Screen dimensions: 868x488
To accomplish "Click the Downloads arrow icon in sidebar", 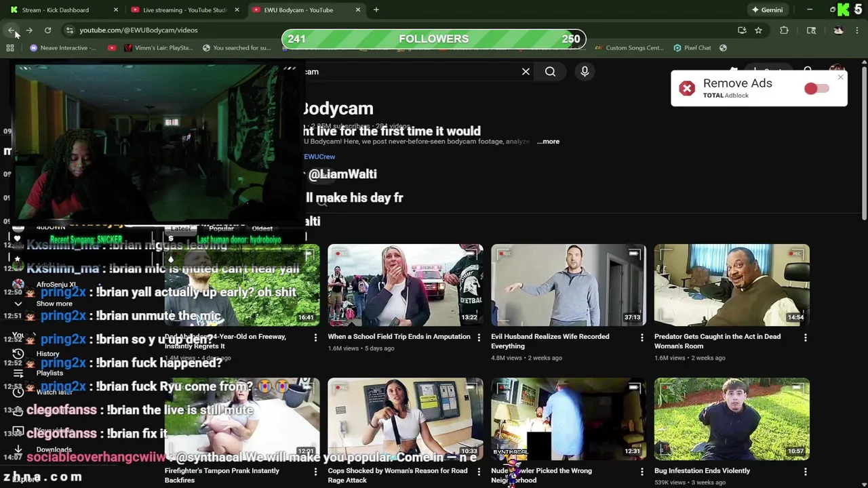I will 18,449.
